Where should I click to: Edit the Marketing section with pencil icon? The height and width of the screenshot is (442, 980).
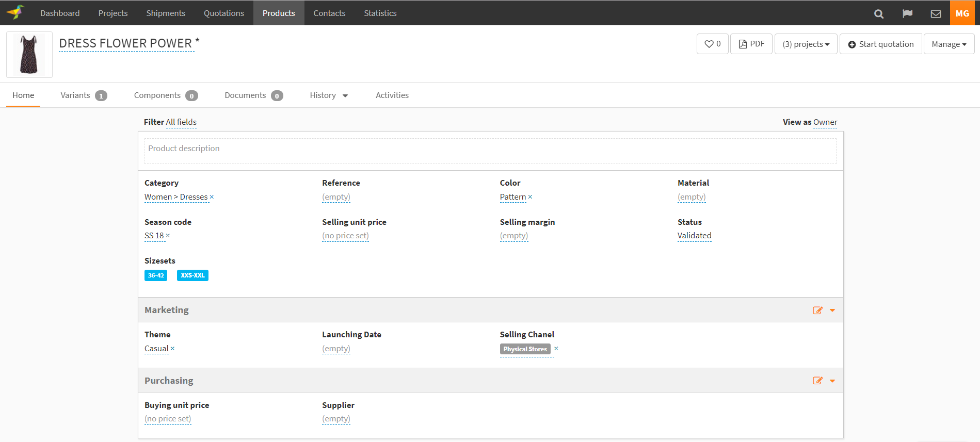[x=817, y=310]
